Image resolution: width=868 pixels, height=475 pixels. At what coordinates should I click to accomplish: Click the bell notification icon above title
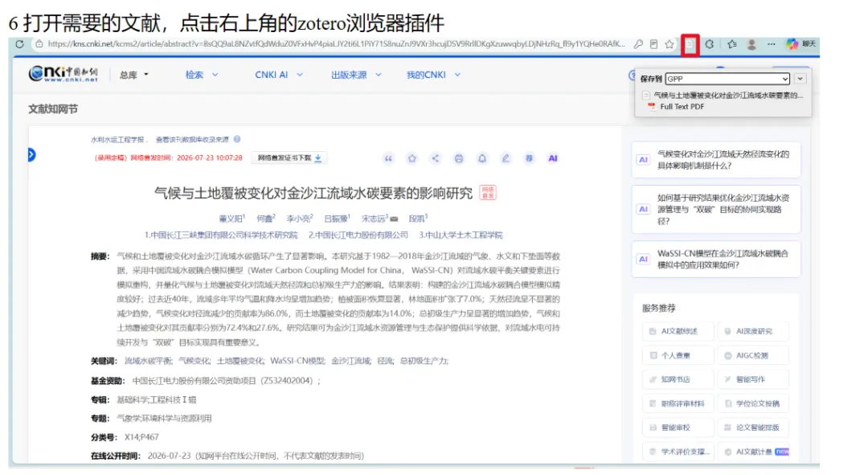pyautogui.click(x=482, y=159)
